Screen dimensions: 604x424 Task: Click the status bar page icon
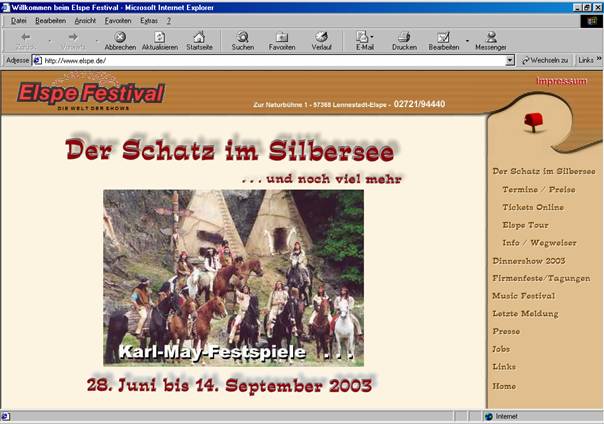click(5, 416)
